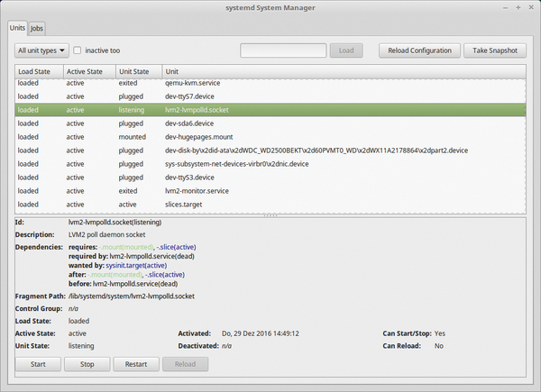Select the dev-sda6.device row
The width and height of the screenshot is (541, 392).
coord(270,123)
